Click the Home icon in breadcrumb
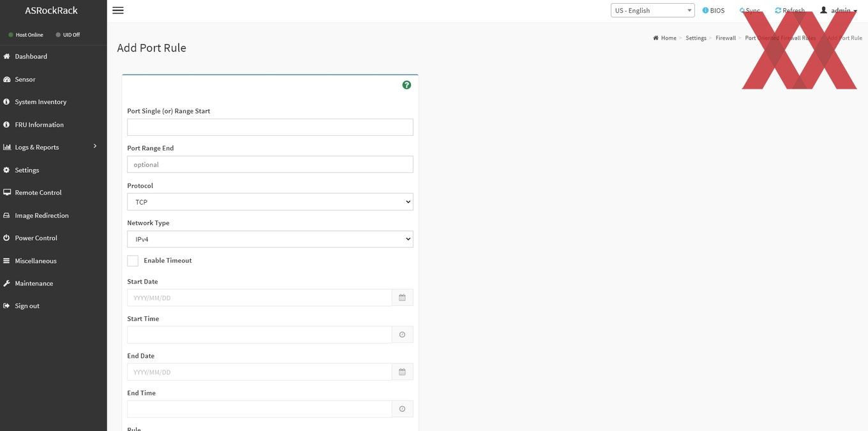Viewport: 868px width, 431px height. [655, 38]
